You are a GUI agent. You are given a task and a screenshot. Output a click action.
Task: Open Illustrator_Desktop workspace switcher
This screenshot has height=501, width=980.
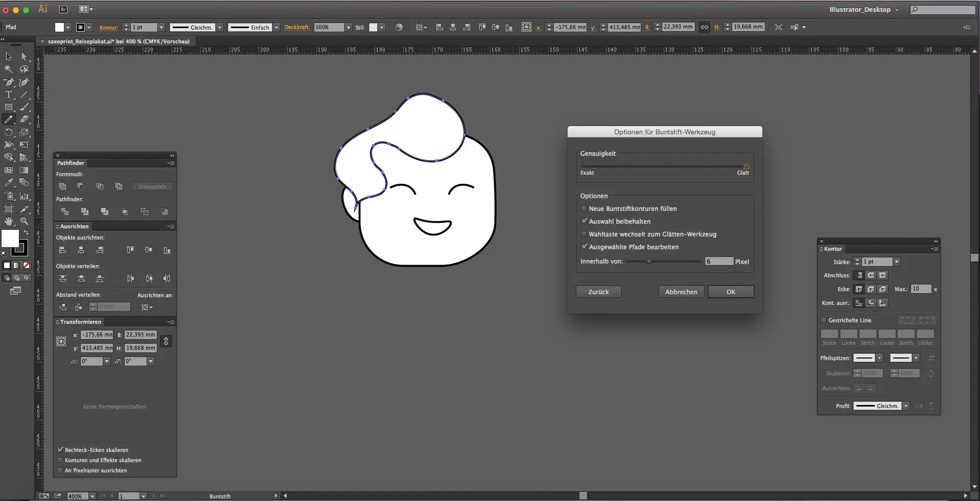[x=863, y=10]
